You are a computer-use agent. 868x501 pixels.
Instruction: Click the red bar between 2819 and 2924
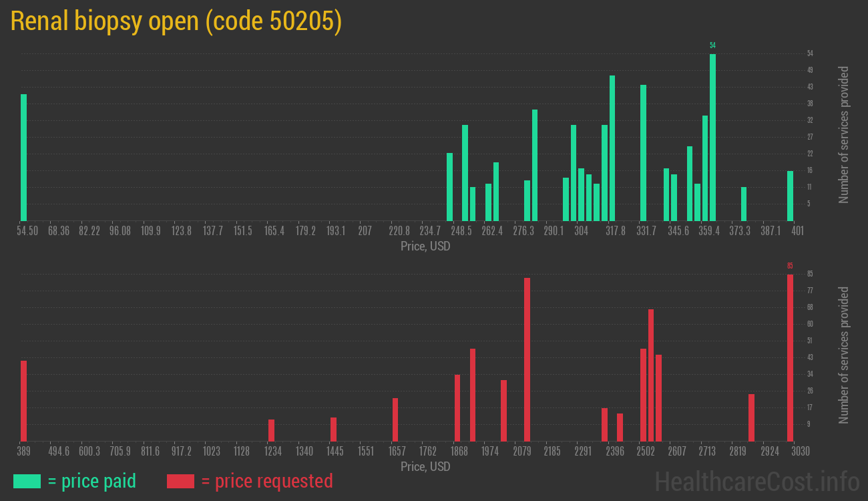[751, 417]
